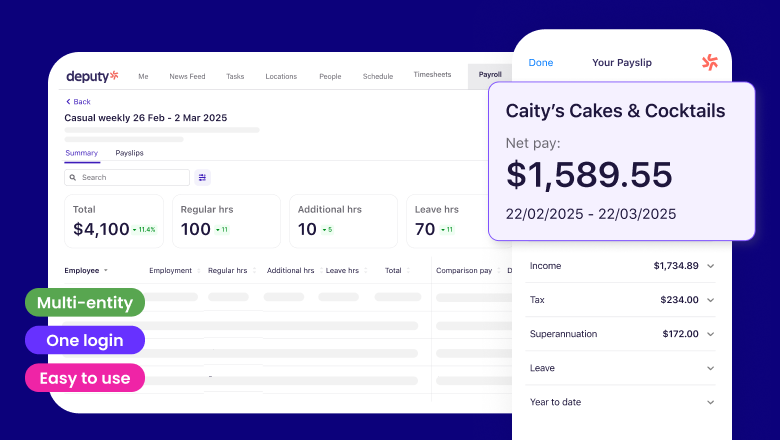Image resolution: width=780 pixels, height=440 pixels.
Task: Click the $234.00 tax value
Action: (680, 300)
